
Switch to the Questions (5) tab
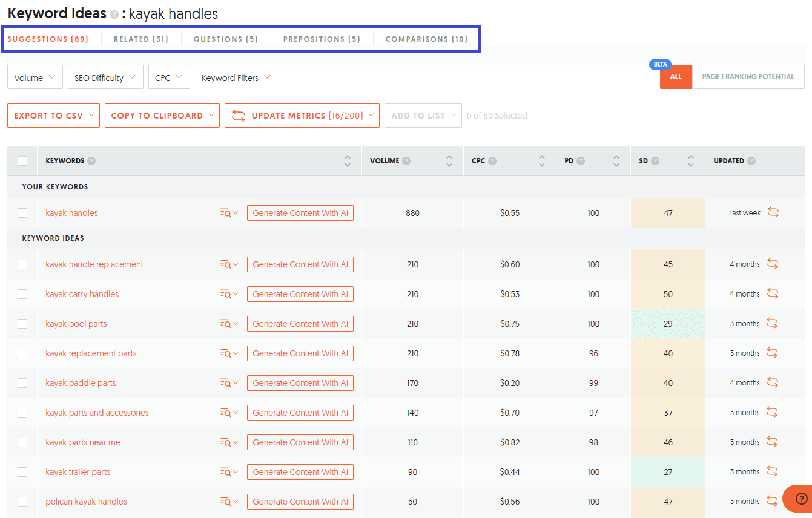(226, 39)
